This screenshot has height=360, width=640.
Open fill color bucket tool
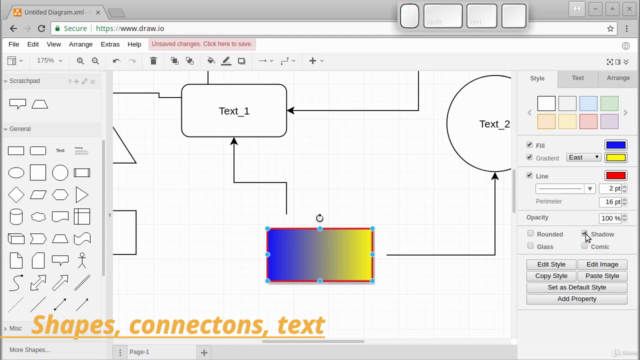click(211, 61)
